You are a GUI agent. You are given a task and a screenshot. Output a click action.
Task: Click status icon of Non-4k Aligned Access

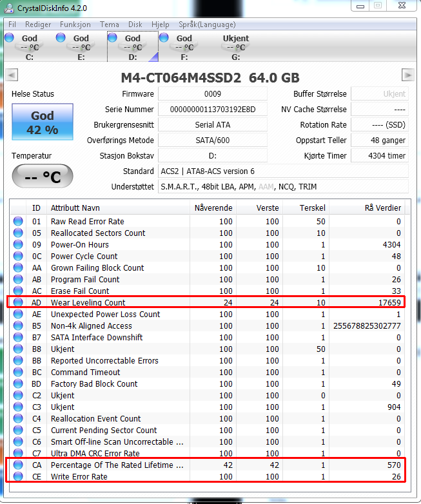point(18,325)
